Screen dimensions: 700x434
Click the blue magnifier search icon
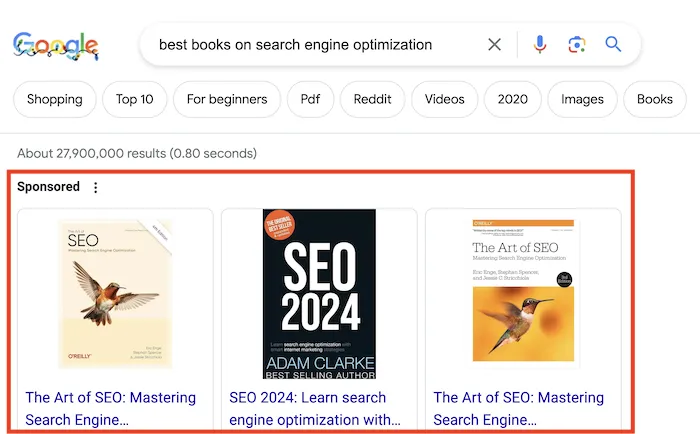pos(613,44)
